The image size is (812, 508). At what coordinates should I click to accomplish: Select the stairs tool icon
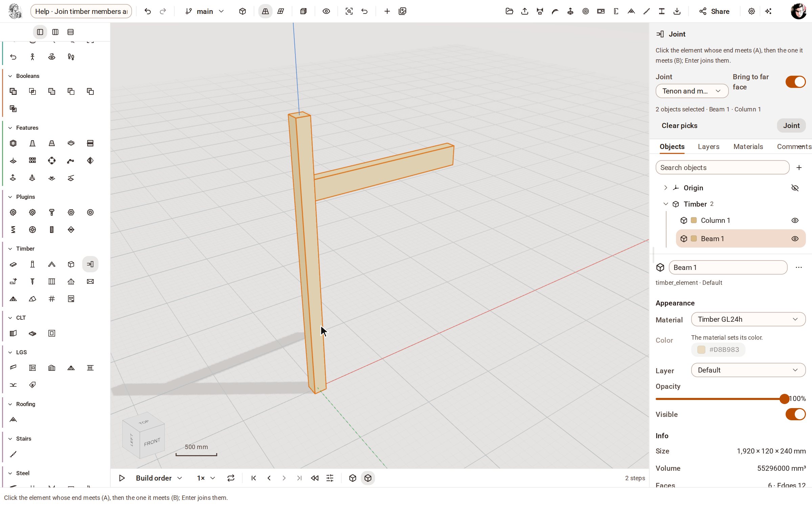(x=13, y=454)
